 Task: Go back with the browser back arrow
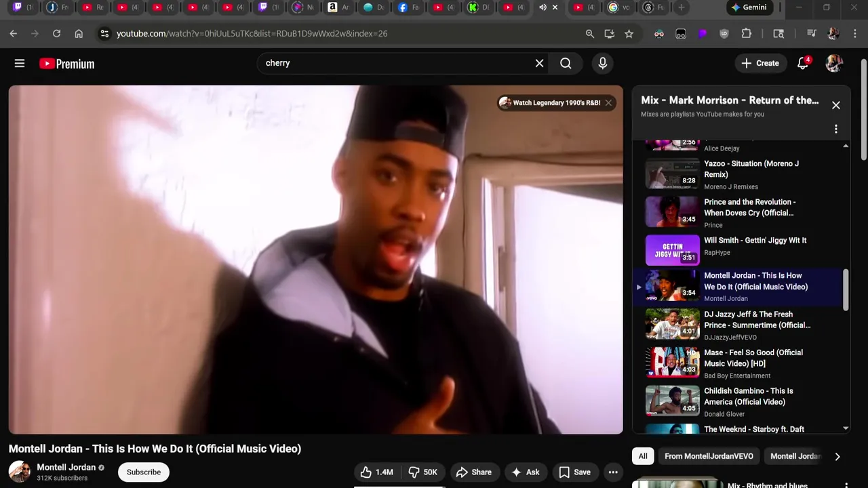(14, 33)
